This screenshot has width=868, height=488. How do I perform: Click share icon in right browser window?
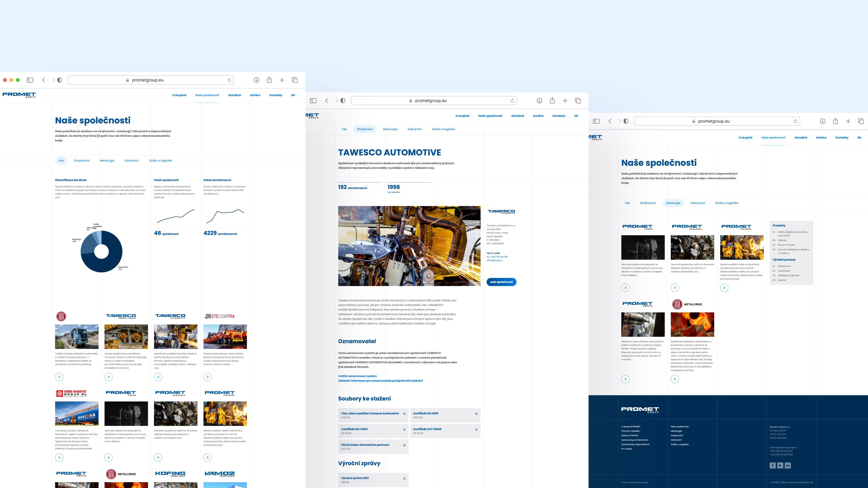(x=835, y=121)
